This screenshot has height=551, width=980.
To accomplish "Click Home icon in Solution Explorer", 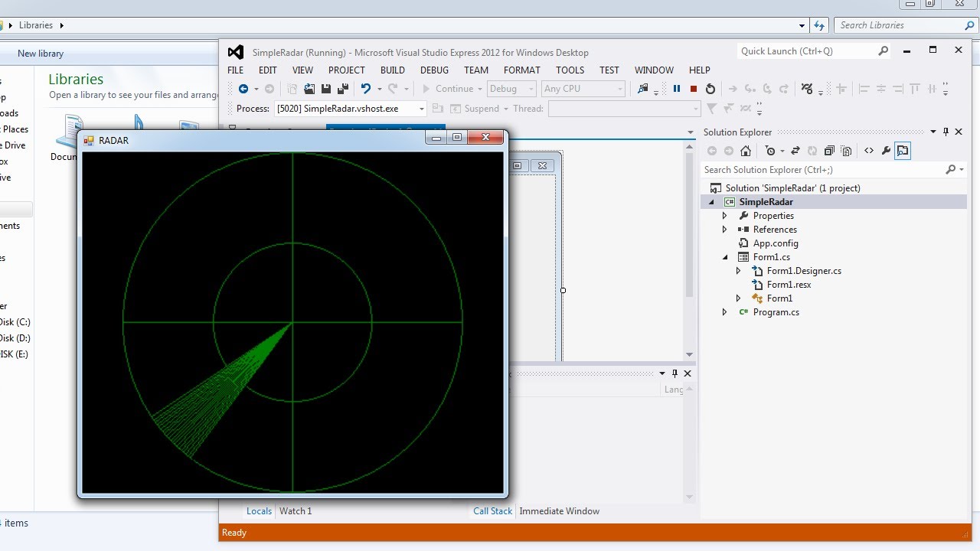I will coord(746,151).
